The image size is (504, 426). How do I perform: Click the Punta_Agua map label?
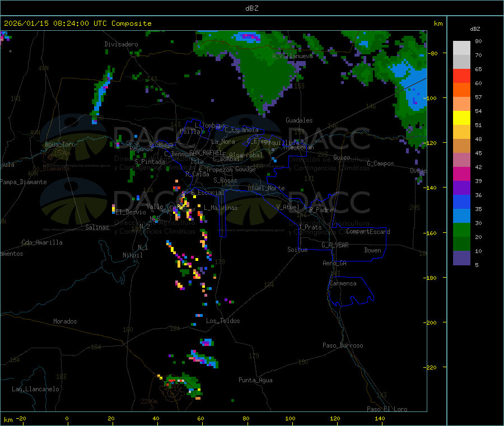(255, 380)
